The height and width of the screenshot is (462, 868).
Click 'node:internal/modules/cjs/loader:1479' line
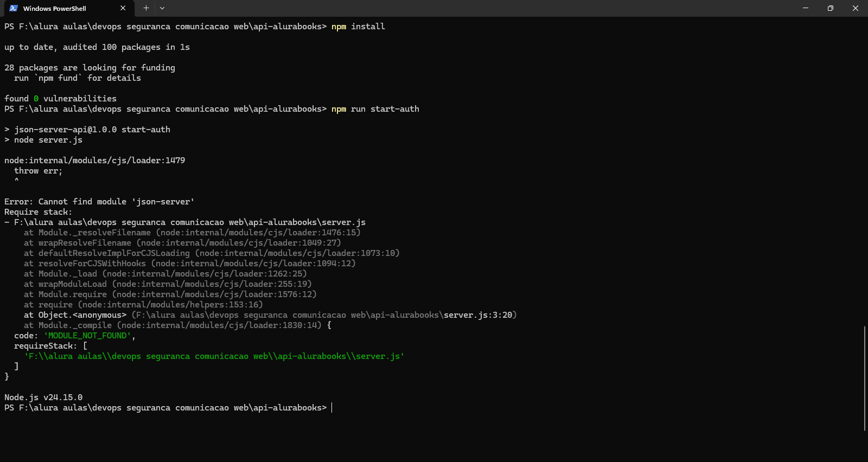(95, 161)
